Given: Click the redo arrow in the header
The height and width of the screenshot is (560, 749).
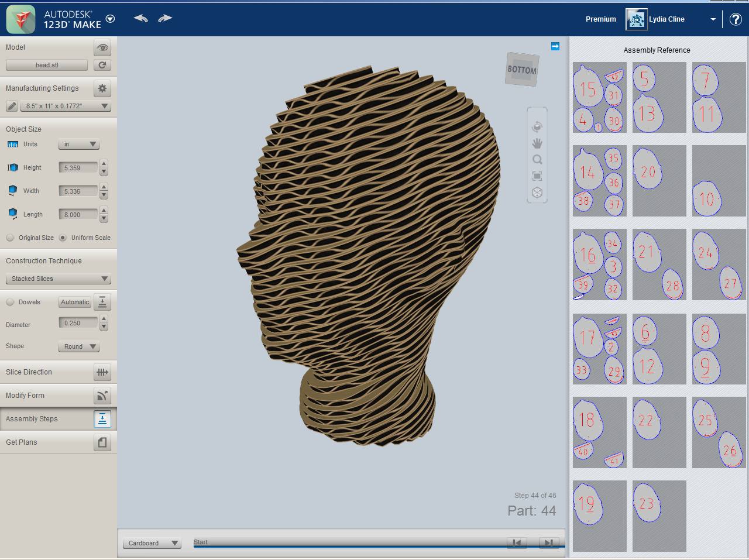Looking at the screenshot, I should tap(165, 18).
